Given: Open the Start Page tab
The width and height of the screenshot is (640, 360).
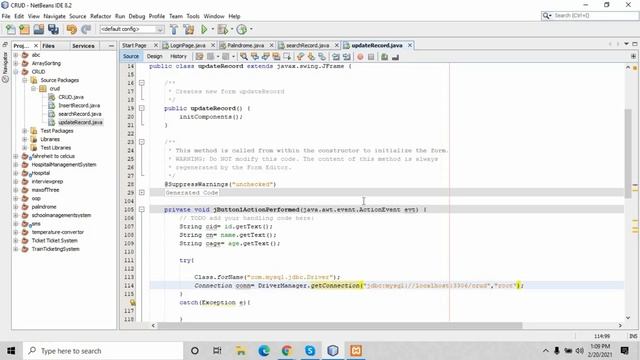Looking at the screenshot, I should tap(134, 45).
